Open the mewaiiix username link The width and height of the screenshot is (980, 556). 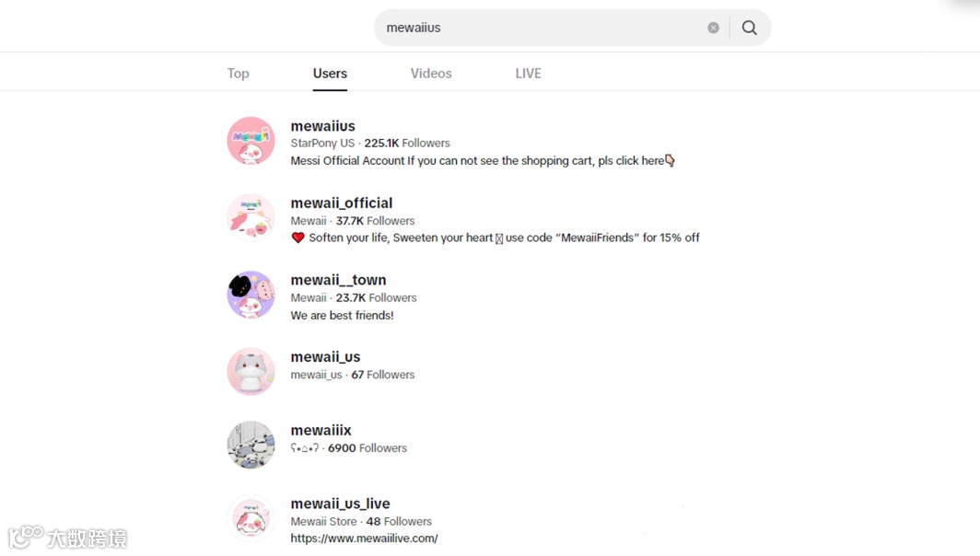pos(321,430)
